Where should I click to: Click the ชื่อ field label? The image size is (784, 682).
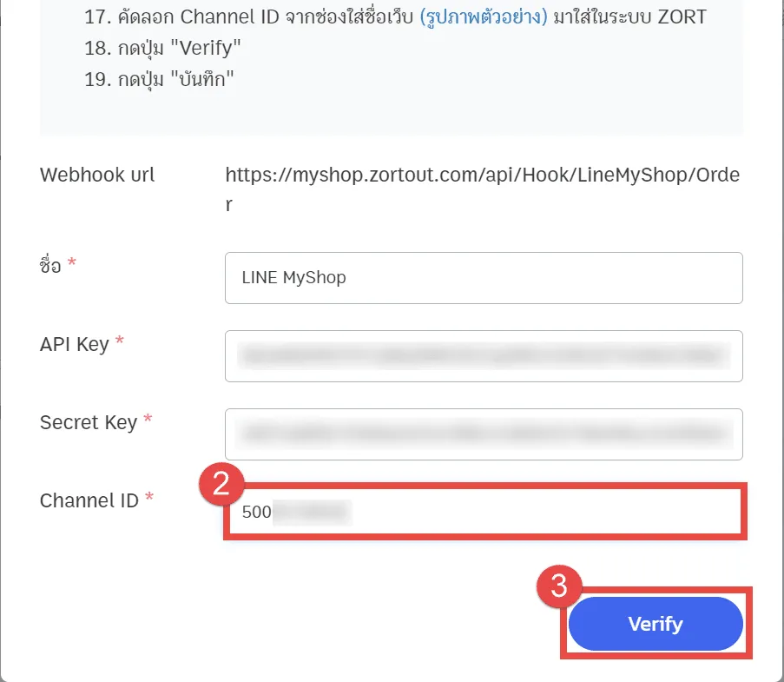click(x=51, y=265)
